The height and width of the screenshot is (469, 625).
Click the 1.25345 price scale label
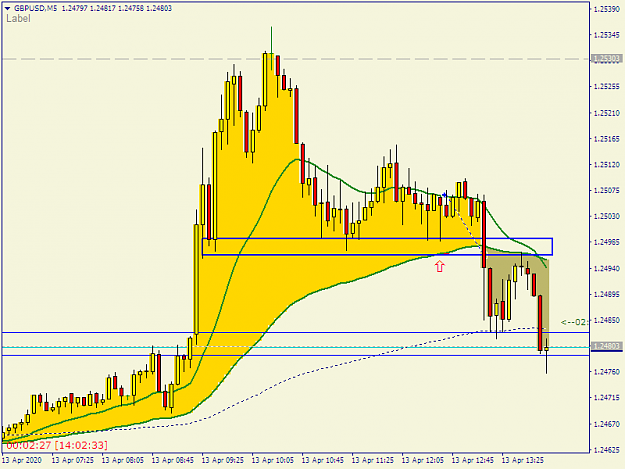(x=607, y=35)
